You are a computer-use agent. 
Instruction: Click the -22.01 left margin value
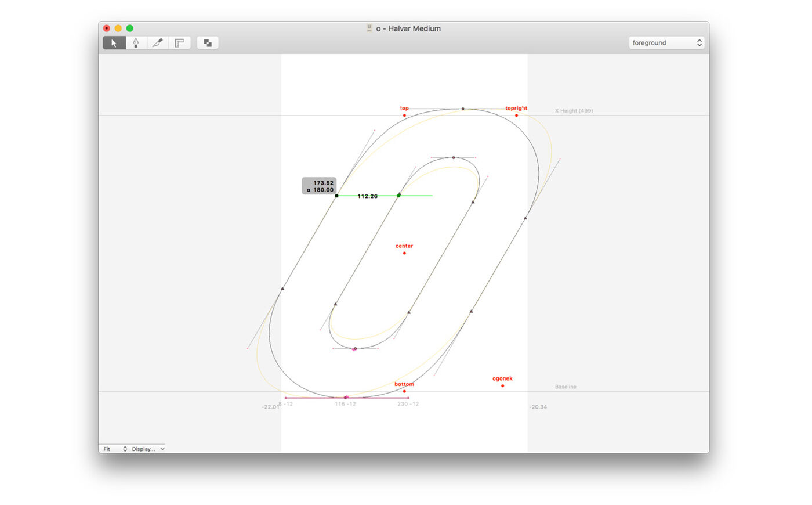click(x=270, y=407)
